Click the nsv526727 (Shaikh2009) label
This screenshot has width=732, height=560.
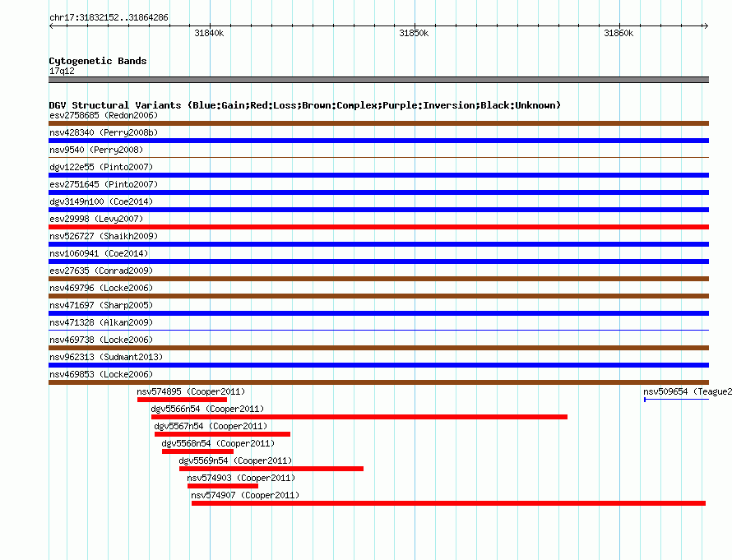click(104, 236)
